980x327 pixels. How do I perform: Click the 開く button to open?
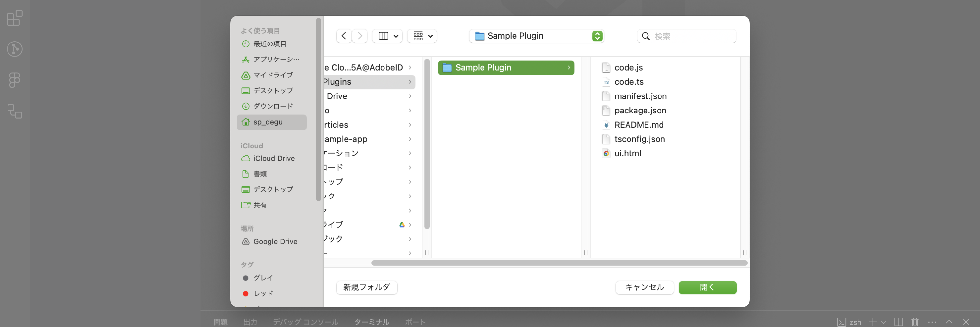tap(708, 287)
